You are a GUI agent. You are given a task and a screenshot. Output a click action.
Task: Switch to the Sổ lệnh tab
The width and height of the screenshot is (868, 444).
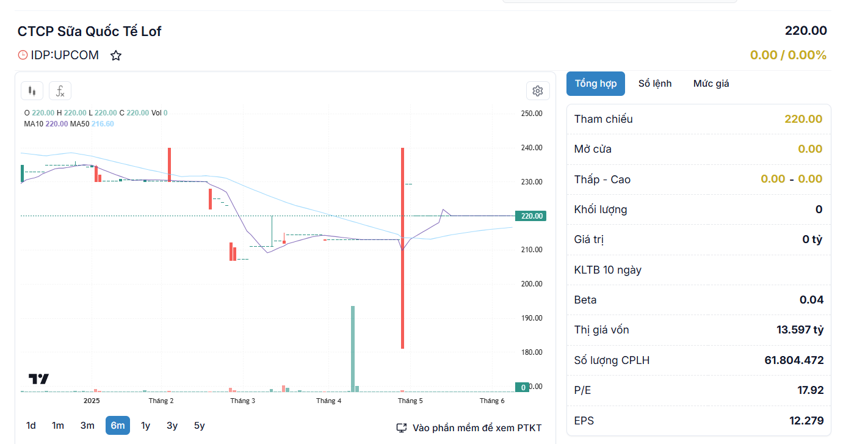(655, 84)
